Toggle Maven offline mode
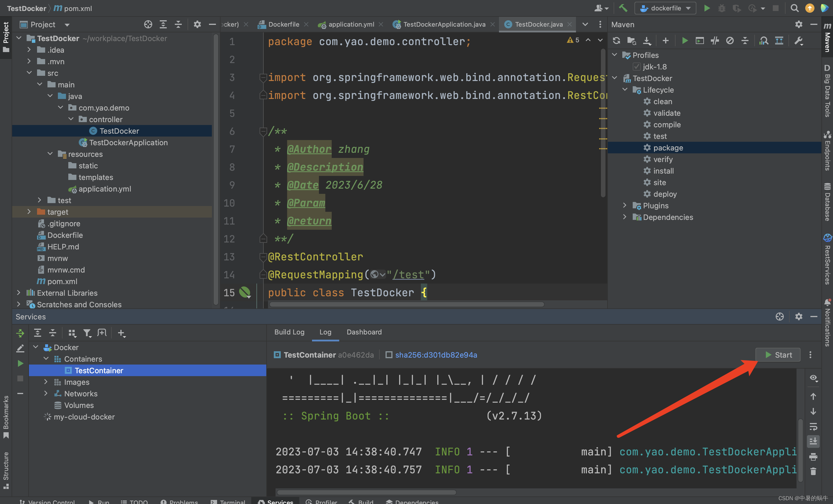833x504 pixels. [730, 40]
